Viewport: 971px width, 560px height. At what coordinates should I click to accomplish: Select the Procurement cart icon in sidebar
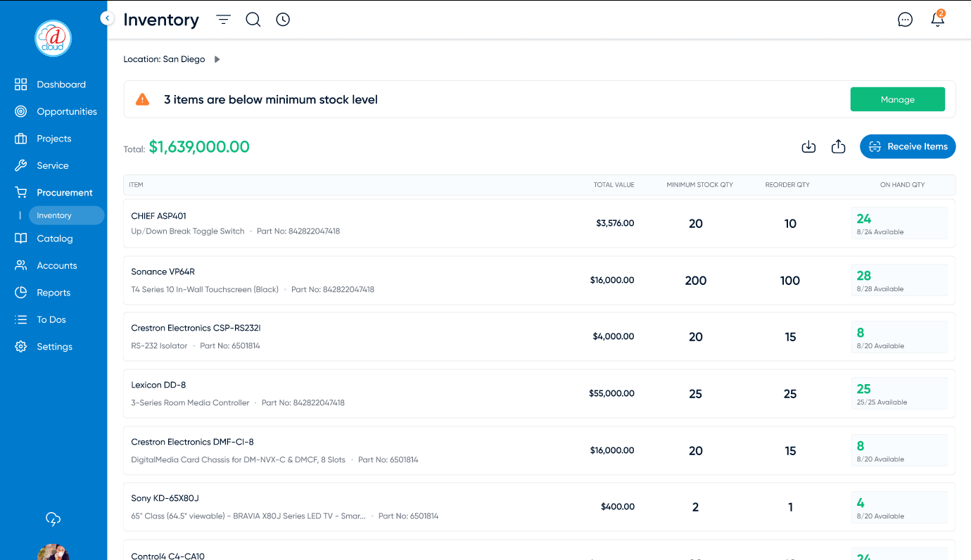[19, 191]
